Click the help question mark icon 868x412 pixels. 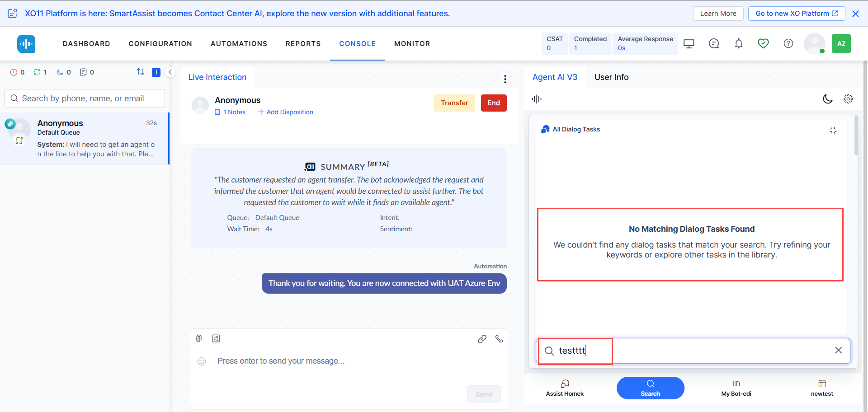(x=788, y=43)
